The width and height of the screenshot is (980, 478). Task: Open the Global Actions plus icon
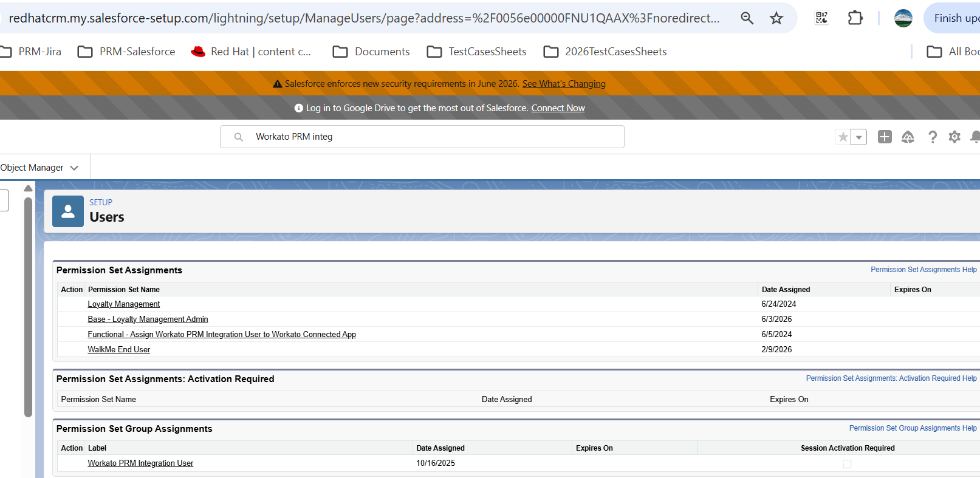[x=885, y=137]
